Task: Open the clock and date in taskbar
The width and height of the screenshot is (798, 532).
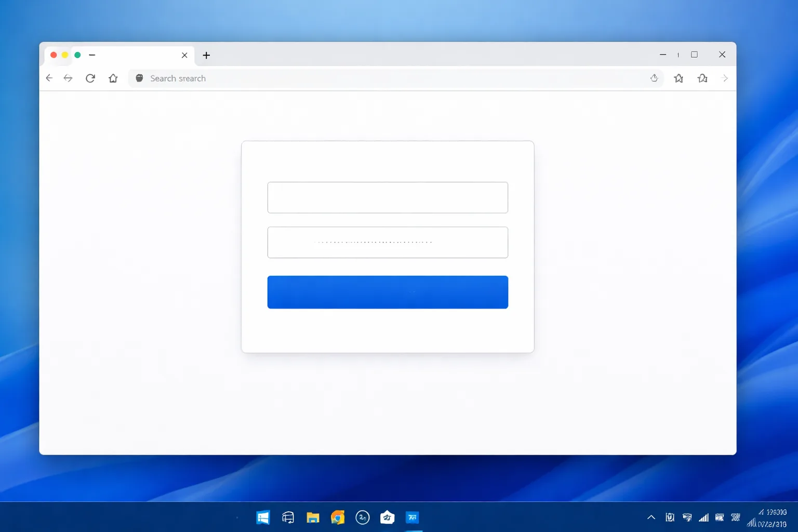Action: (x=767, y=518)
